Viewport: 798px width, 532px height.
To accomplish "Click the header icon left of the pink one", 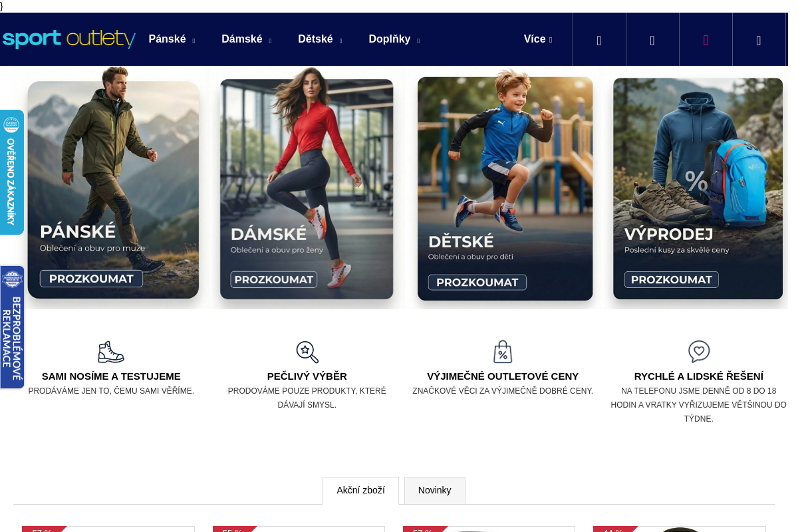I will [652, 40].
